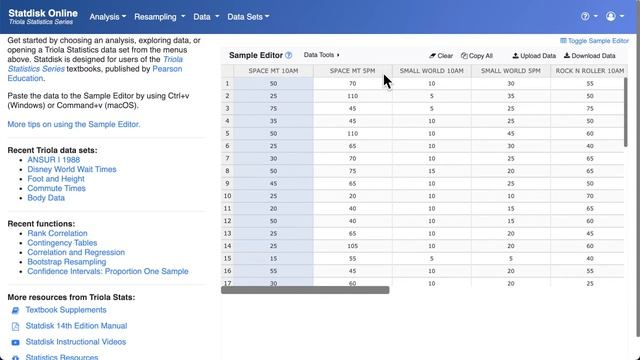Screen dimensions: 640x360
Task: Open Statistics Resources link
Action: pos(62,357)
